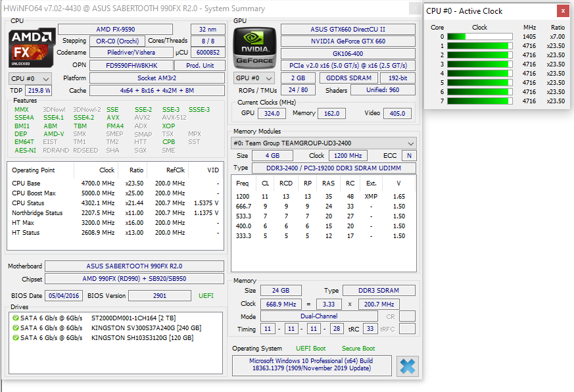Viewport: 574px width, 392px height.
Task: Click the GPU clock 324.0 value
Action: click(x=272, y=114)
